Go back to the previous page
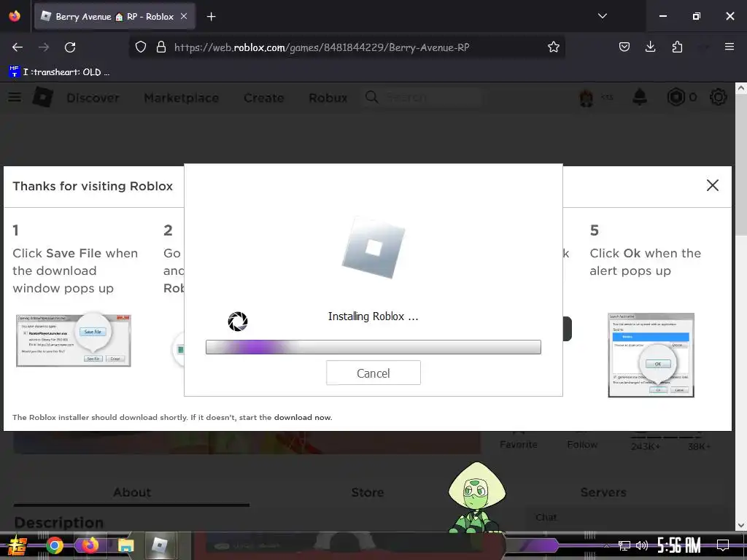The image size is (747, 560). pyautogui.click(x=18, y=47)
